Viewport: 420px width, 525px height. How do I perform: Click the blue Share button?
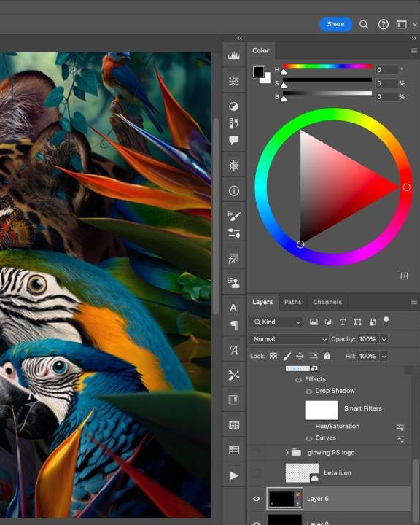335,24
